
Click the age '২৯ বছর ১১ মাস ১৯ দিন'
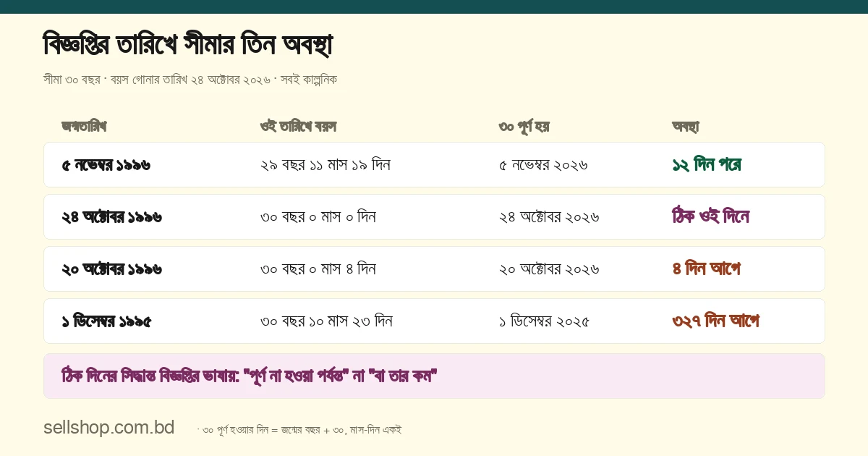click(x=325, y=165)
